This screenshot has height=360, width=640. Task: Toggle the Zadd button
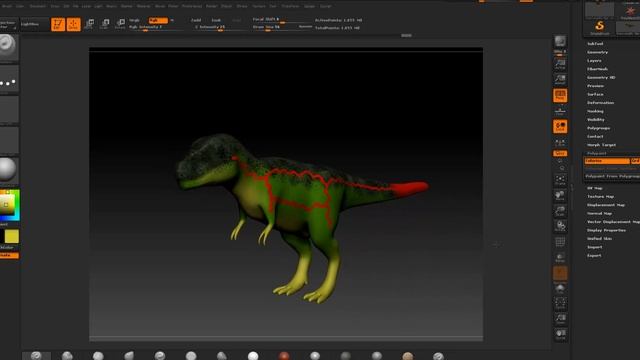coord(196,20)
